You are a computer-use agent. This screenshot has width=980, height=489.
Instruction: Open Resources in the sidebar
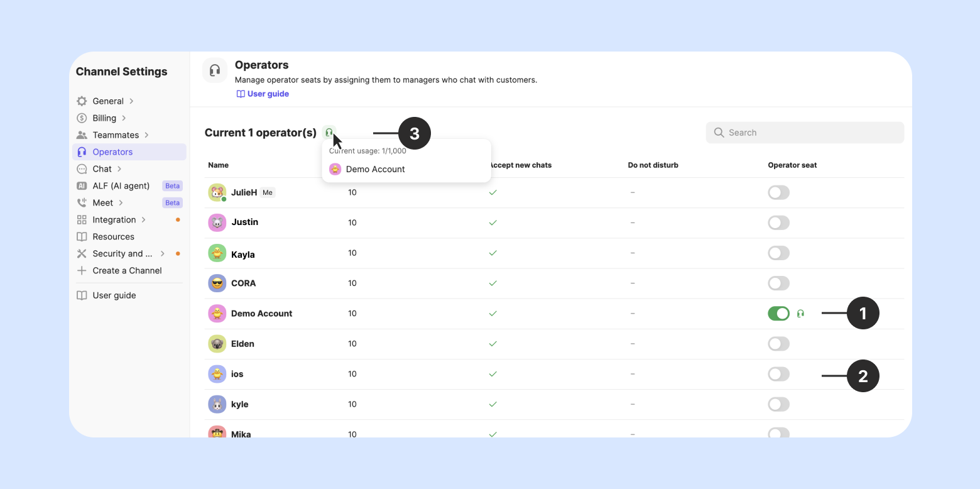point(113,237)
